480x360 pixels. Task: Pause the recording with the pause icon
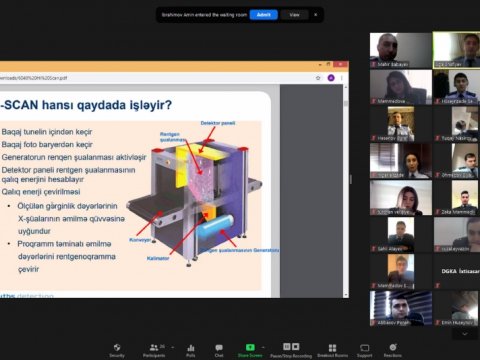(x=287, y=347)
